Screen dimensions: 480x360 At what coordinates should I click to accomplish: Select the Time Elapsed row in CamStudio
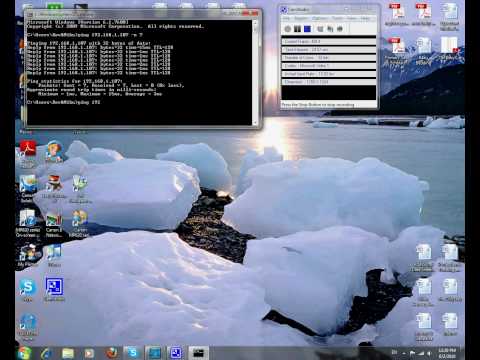tap(329, 50)
